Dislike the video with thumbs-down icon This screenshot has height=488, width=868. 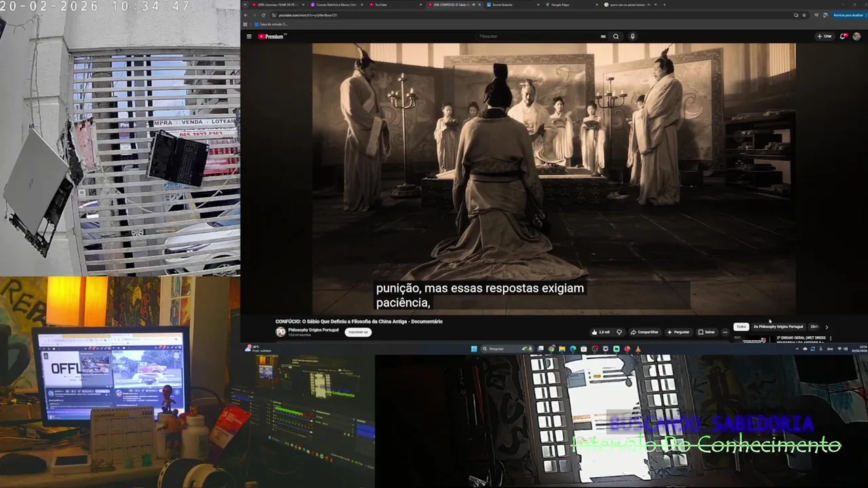tap(618, 332)
